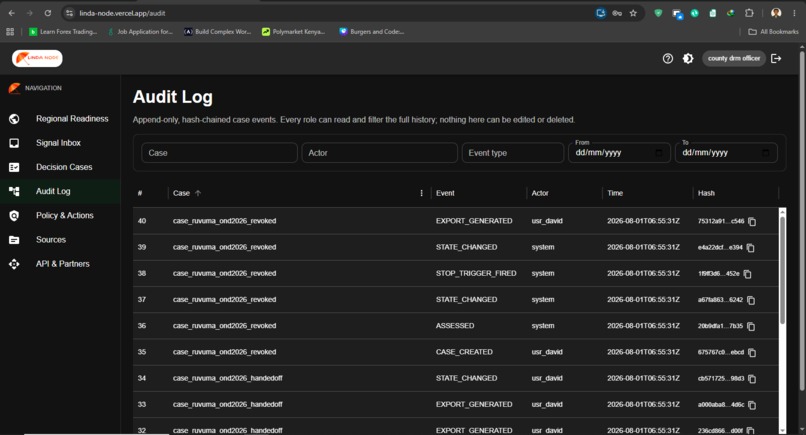Click the Sources folder icon
806x435 pixels.
[14, 240]
